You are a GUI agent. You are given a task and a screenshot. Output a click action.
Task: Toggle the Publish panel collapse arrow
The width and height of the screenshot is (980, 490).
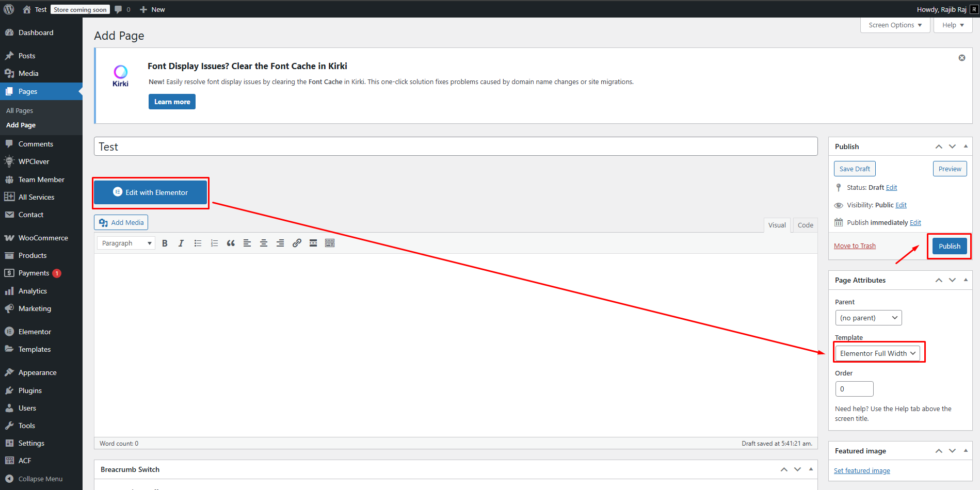[x=966, y=146]
